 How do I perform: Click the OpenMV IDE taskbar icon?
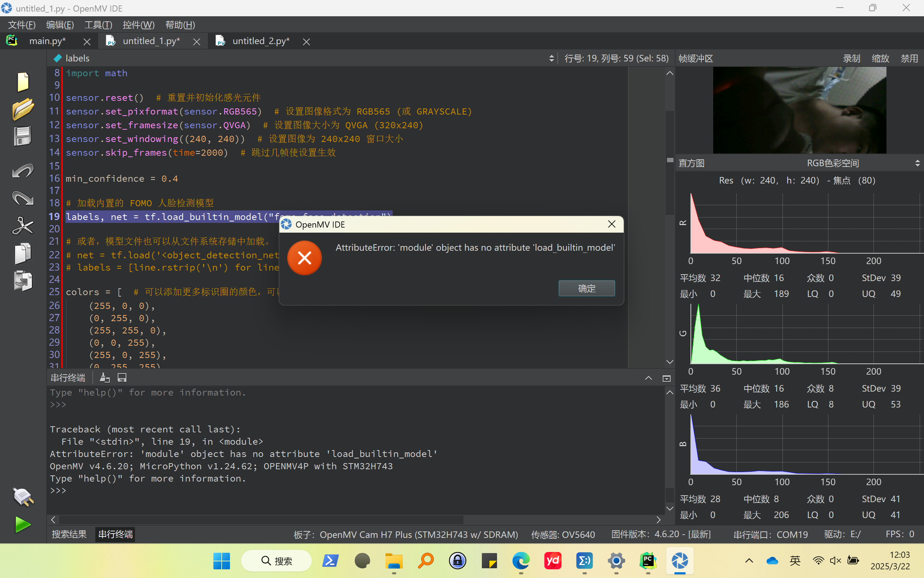(680, 561)
